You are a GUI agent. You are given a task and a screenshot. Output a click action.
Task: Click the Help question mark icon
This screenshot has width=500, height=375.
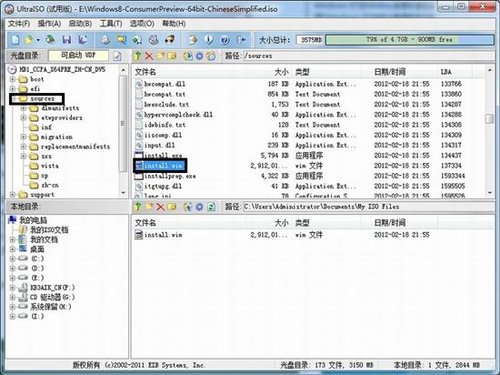[225, 40]
